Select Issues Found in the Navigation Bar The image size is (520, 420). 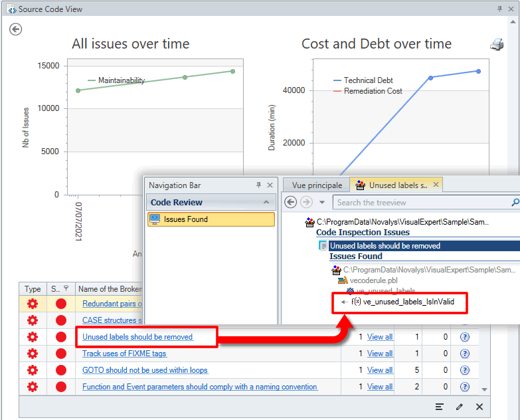(x=185, y=219)
